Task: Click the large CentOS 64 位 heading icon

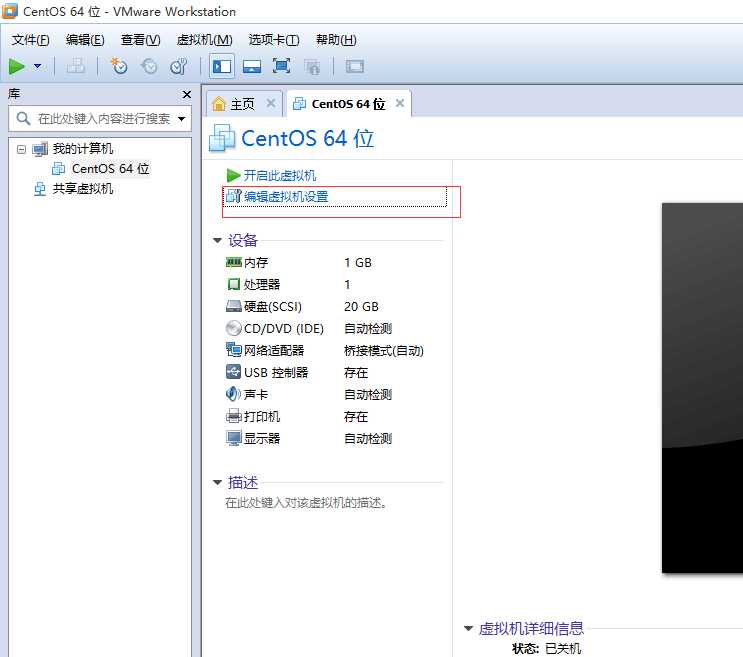Action: pos(222,138)
